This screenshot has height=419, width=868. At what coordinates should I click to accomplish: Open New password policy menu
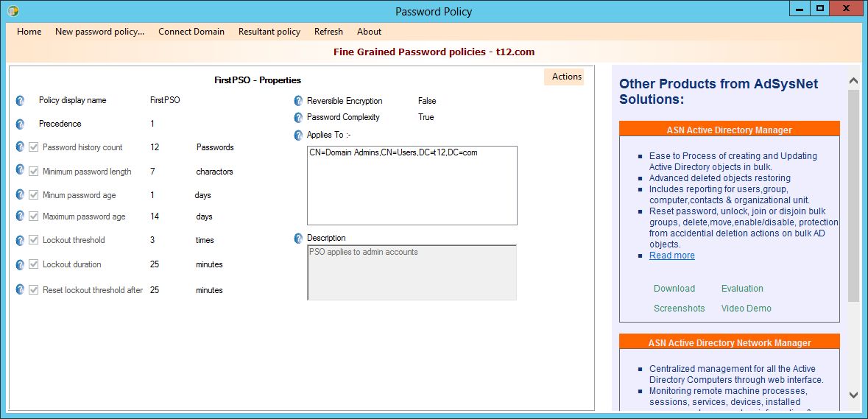click(99, 32)
